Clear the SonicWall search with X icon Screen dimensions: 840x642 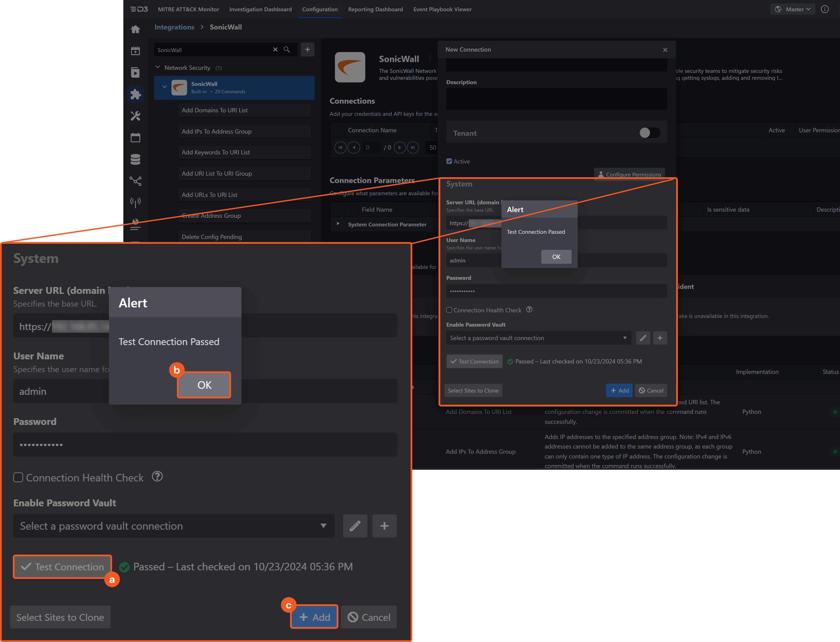click(x=275, y=50)
